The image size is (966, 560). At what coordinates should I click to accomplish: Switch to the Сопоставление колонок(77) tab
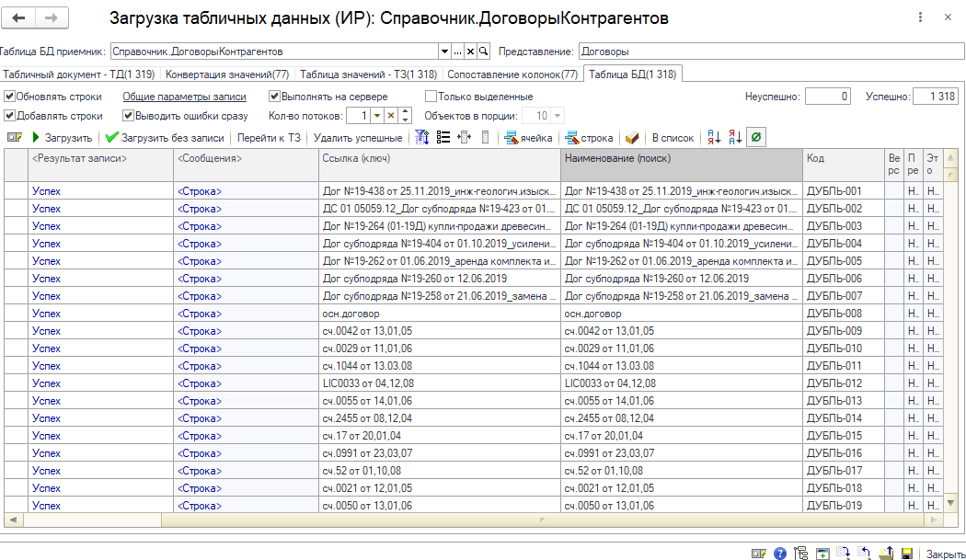(512, 74)
